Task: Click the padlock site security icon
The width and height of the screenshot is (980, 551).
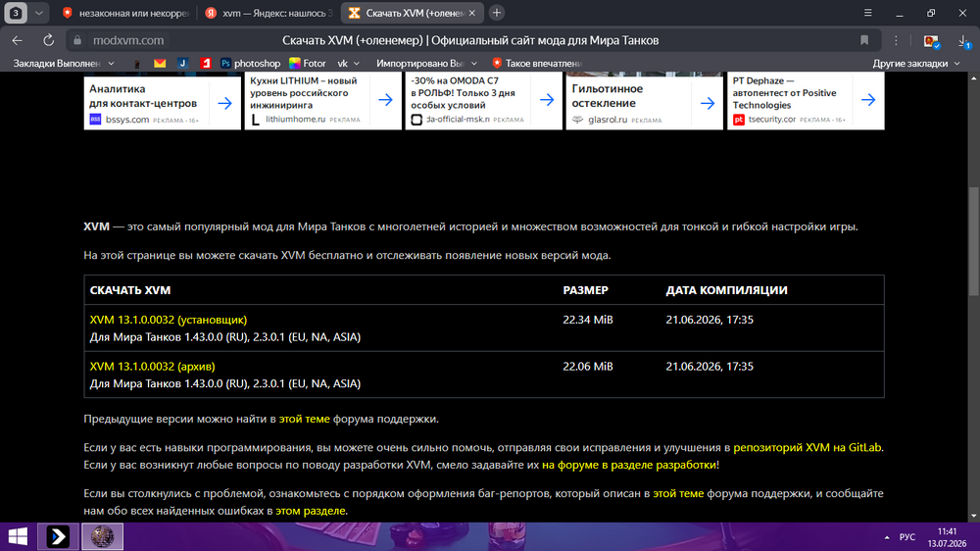Action: (77, 40)
